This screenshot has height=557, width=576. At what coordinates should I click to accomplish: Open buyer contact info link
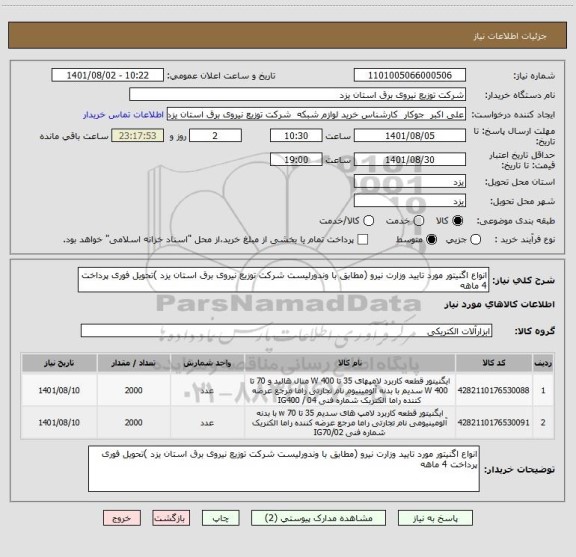pos(123,115)
